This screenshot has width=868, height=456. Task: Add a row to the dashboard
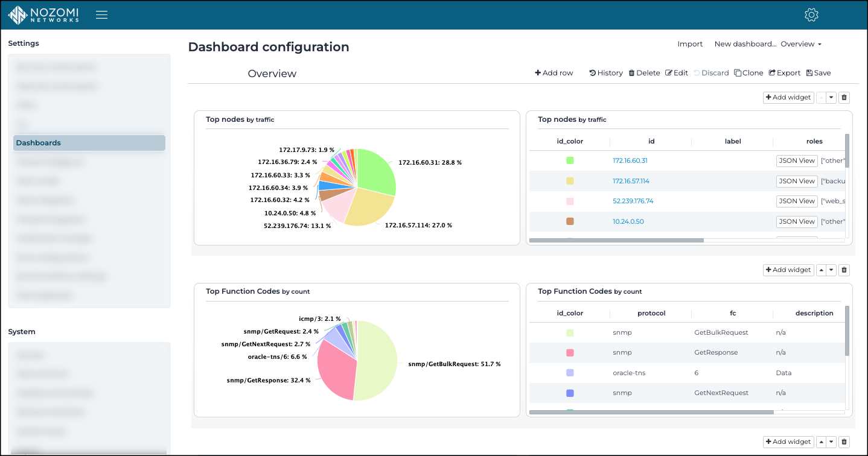(x=554, y=73)
